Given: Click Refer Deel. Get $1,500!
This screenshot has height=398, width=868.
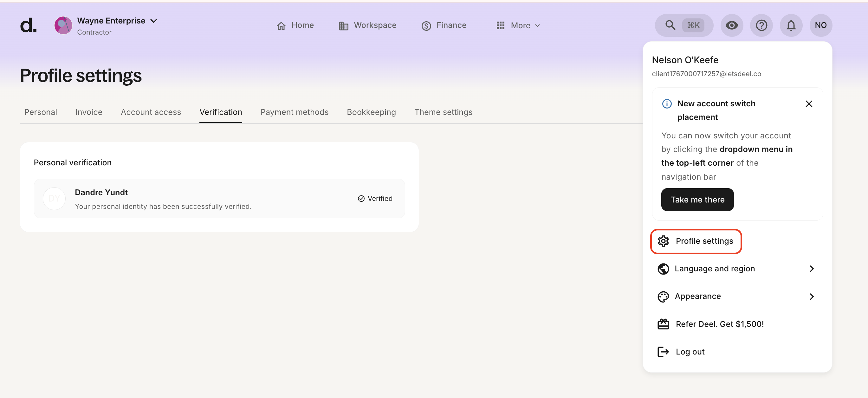Looking at the screenshot, I should pos(719,324).
